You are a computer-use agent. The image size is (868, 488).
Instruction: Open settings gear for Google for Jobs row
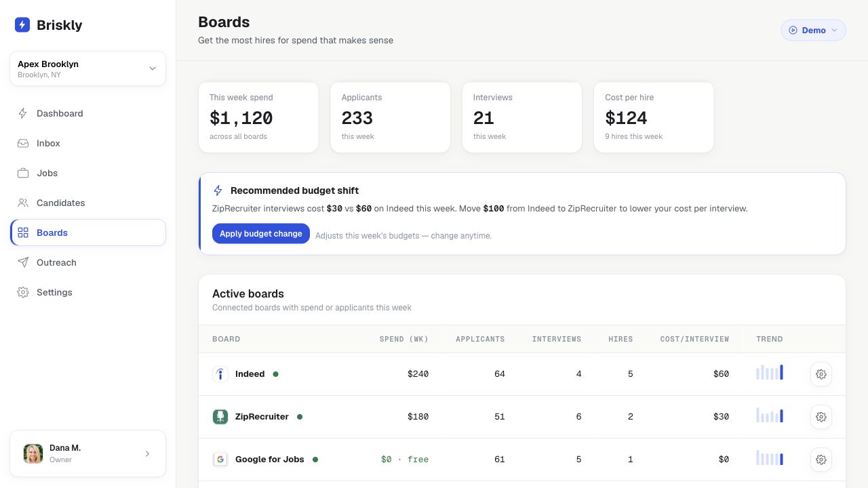(x=821, y=460)
